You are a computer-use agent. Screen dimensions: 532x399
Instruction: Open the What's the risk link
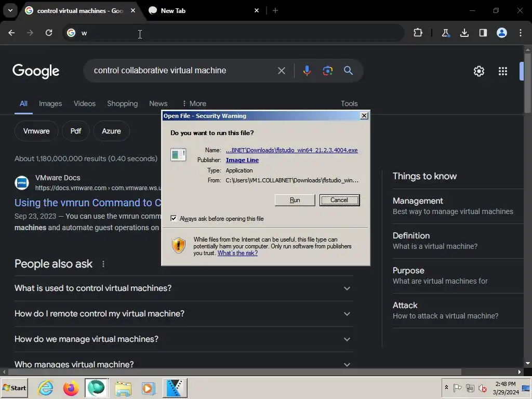[x=237, y=253]
